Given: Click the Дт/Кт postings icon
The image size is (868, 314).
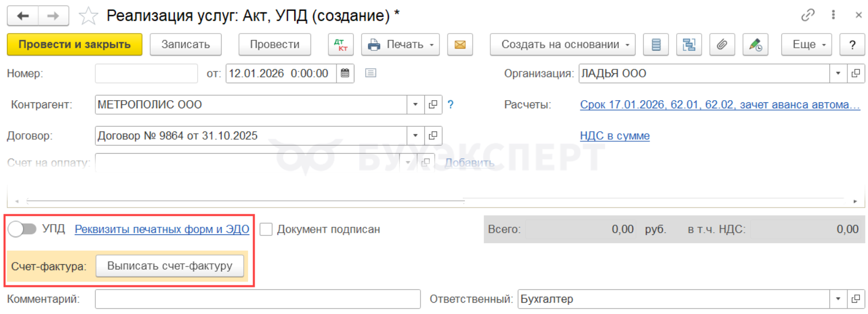Looking at the screenshot, I should [x=341, y=45].
